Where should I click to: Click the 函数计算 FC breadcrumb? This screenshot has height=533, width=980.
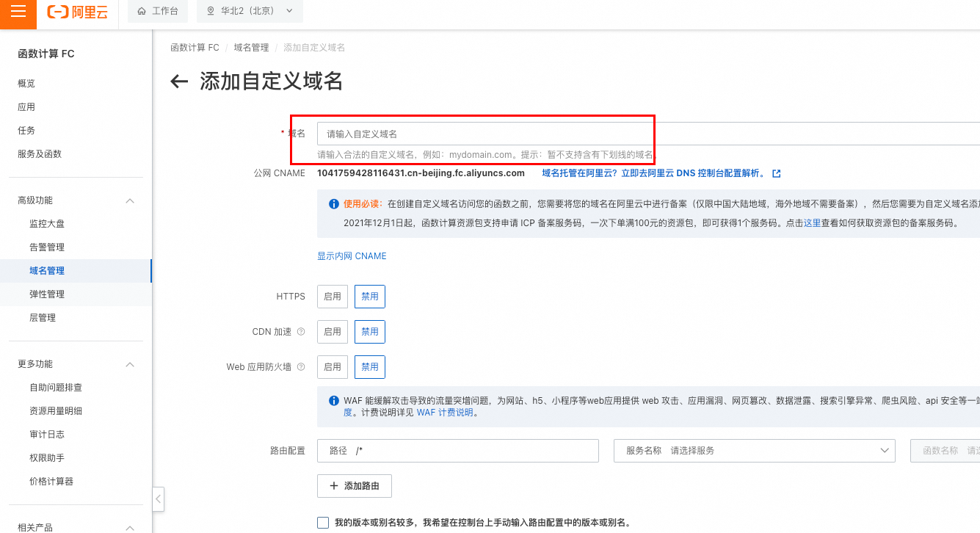195,48
